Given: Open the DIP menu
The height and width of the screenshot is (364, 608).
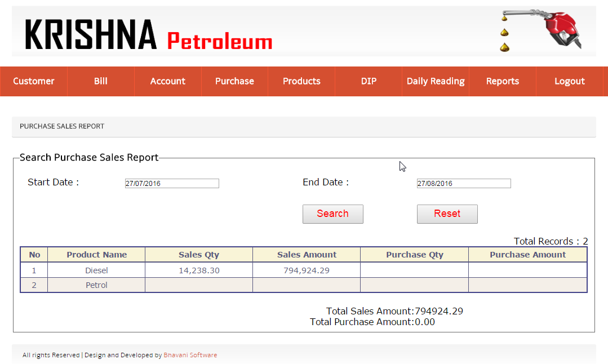Looking at the screenshot, I should [369, 81].
